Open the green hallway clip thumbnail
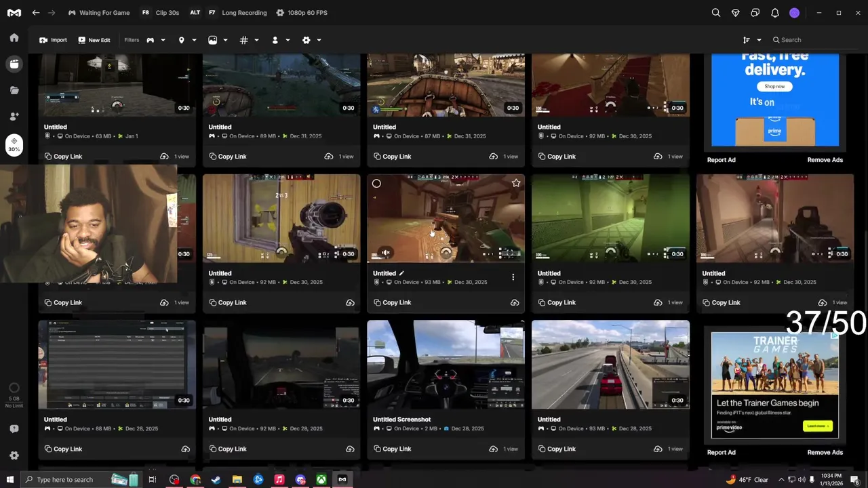Screen dimensions: 868x488 point(610,218)
